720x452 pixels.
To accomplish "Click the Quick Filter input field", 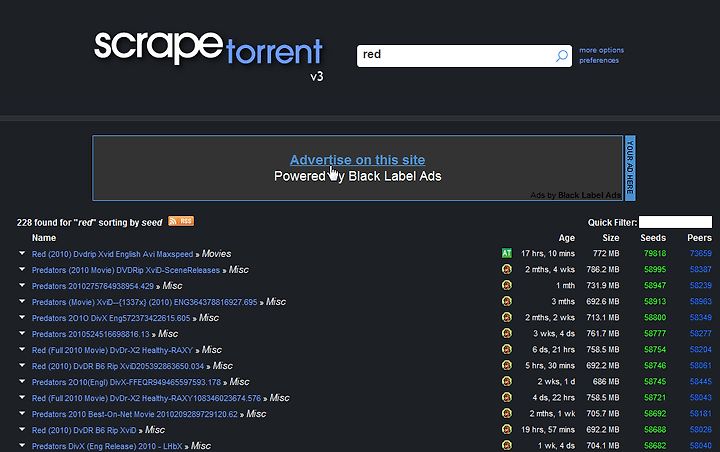I will click(675, 222).
